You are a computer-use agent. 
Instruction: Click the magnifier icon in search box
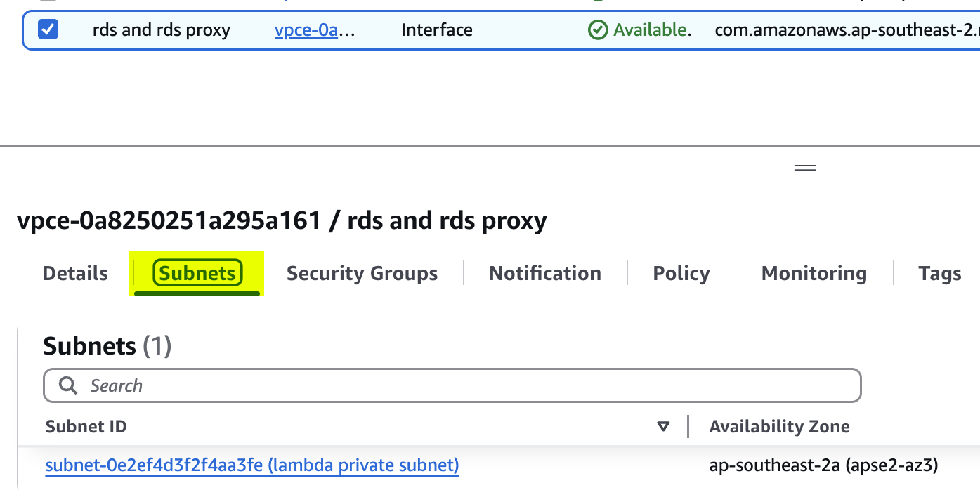click(x=68, y=385)
